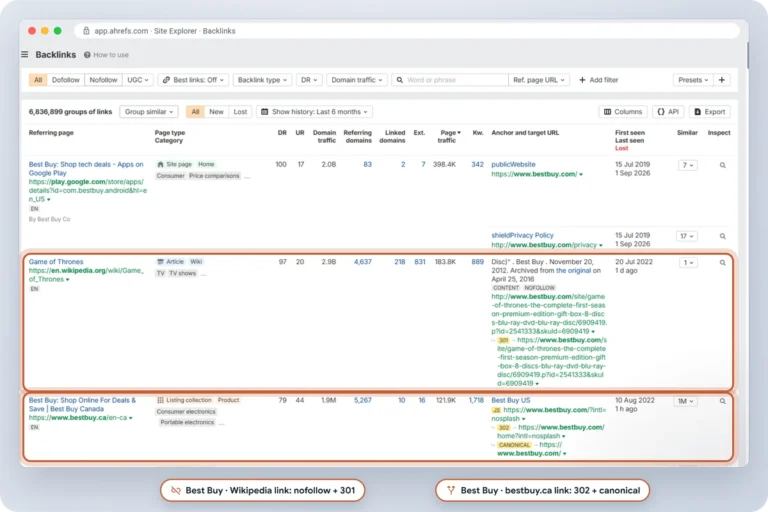Click the browser address bar
Image resolution: width=768 pixels, height=512 pixels.
point(407,31)
